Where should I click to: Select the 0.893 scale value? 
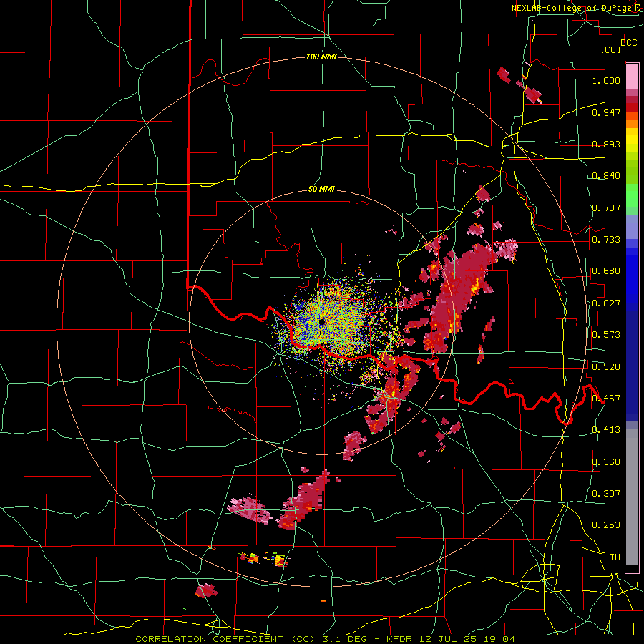point(606,144)
